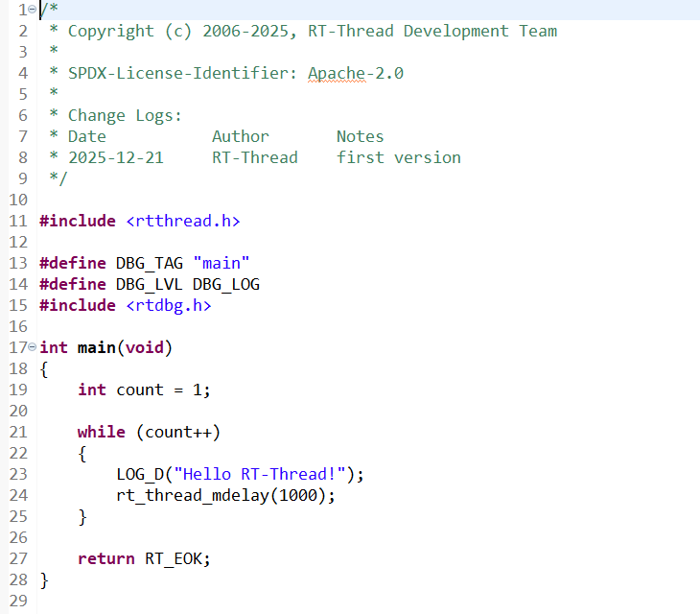Click '(count++)' condition on line 21

coord(178,432)
